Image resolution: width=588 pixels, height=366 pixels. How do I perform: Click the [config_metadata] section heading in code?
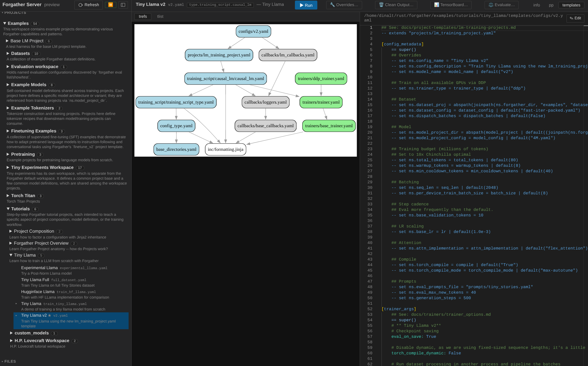click(x=402, y=44)
